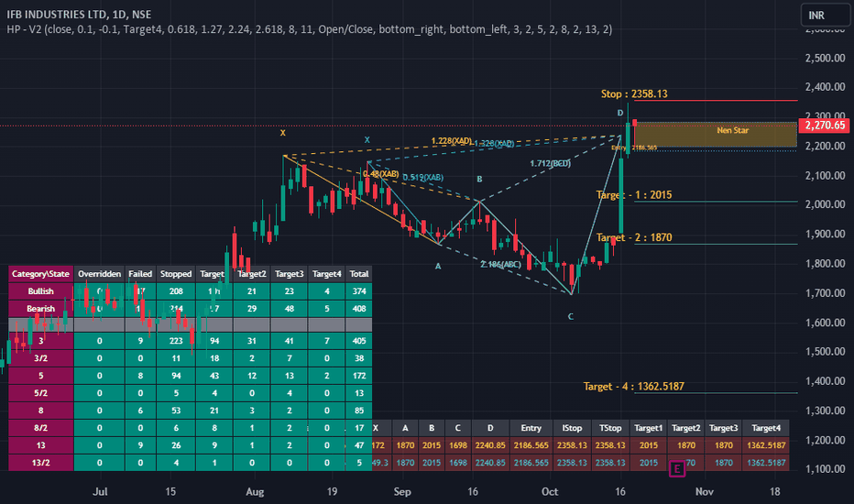
Task: Click the '2.186(ABC)' ratio label
Action: 501,265
